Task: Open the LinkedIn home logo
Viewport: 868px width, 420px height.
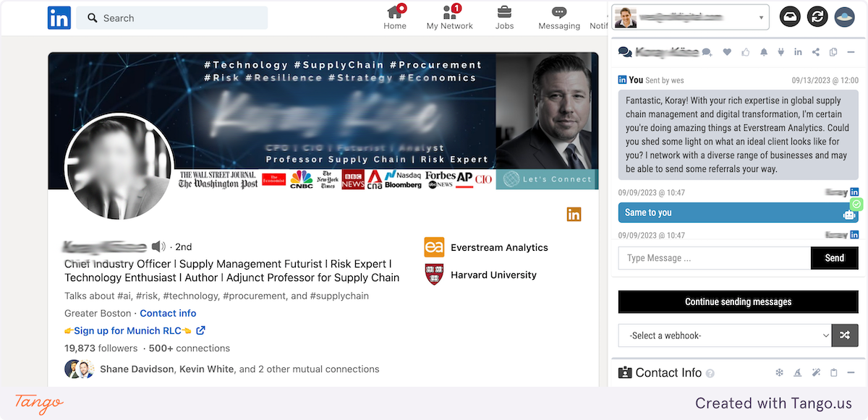Action: 59,17
